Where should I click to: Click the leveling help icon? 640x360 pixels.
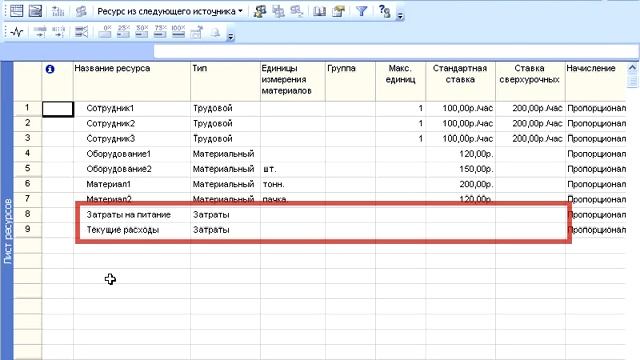(338, 11)
